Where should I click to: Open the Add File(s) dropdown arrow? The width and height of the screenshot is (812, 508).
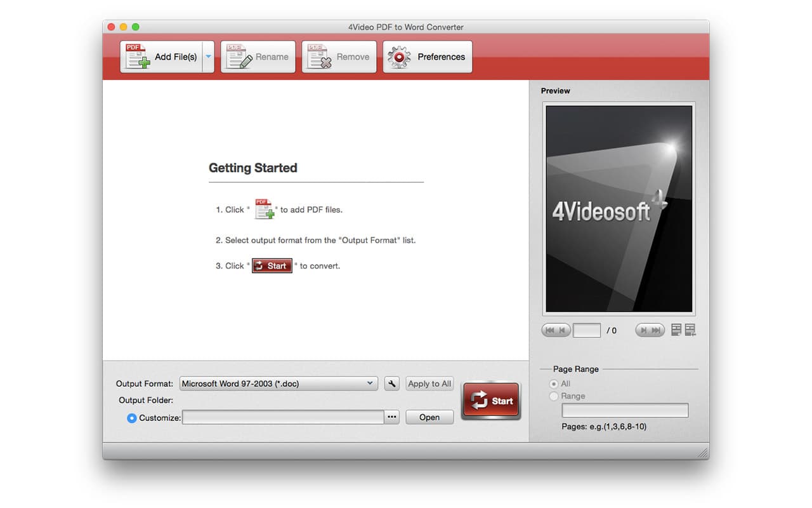pyautogui.click(x=209, y=57)
